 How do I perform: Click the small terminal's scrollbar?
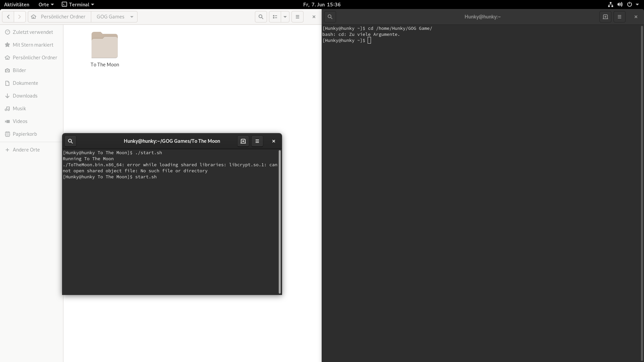pyautogui.click(x=280, y=221)
